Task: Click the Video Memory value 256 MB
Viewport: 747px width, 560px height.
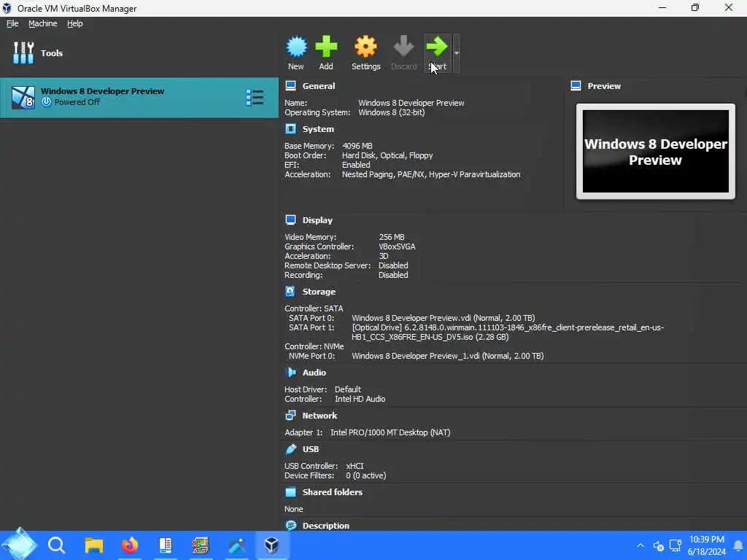Action: pos(392,237)
